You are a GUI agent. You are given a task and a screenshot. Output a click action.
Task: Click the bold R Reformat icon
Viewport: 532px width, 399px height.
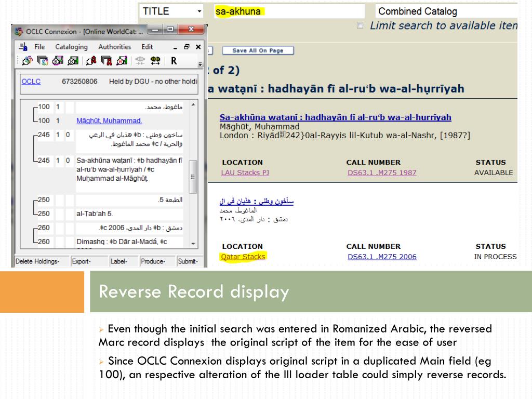174,61
